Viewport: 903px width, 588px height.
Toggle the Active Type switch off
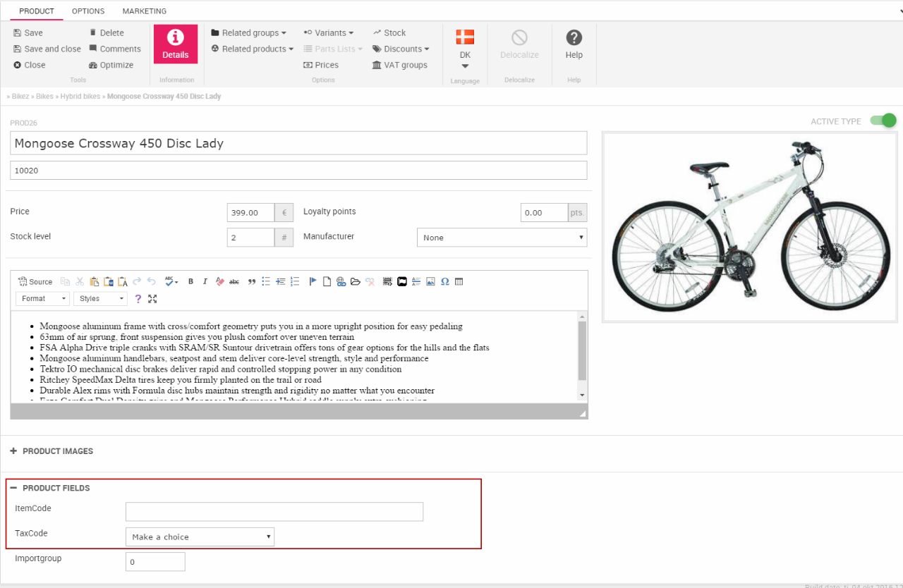(x=883, y=121)
